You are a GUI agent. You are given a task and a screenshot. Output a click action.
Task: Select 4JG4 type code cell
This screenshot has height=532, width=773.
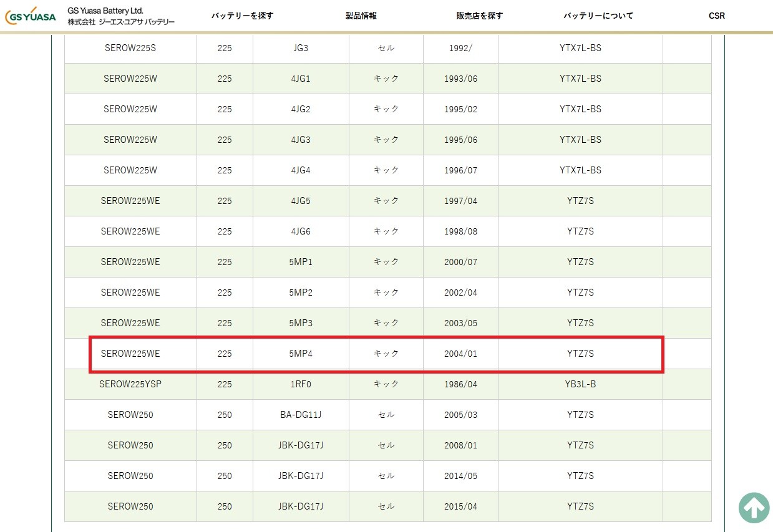pyautogui.click(x=301, y=170)
